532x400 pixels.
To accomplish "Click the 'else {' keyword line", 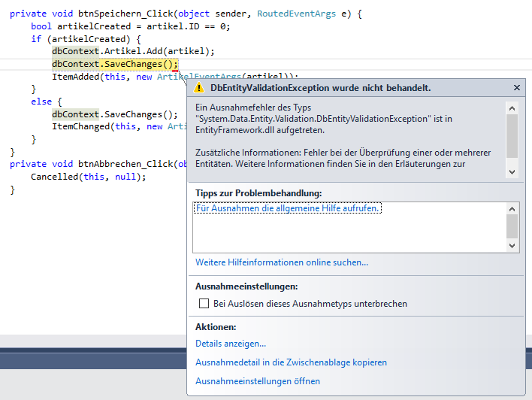I will (47, 102).
